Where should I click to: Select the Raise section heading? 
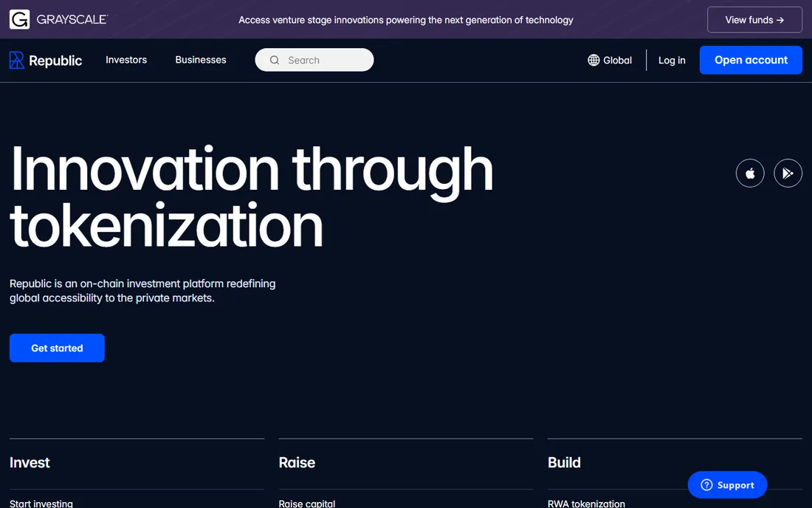[297, 462]
